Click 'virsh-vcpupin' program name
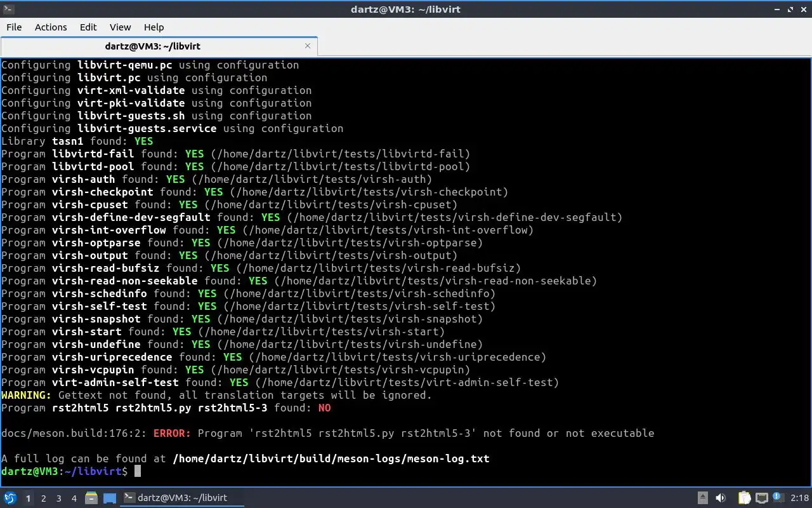This screenshot has height=508, width=812. click(93, 370)
